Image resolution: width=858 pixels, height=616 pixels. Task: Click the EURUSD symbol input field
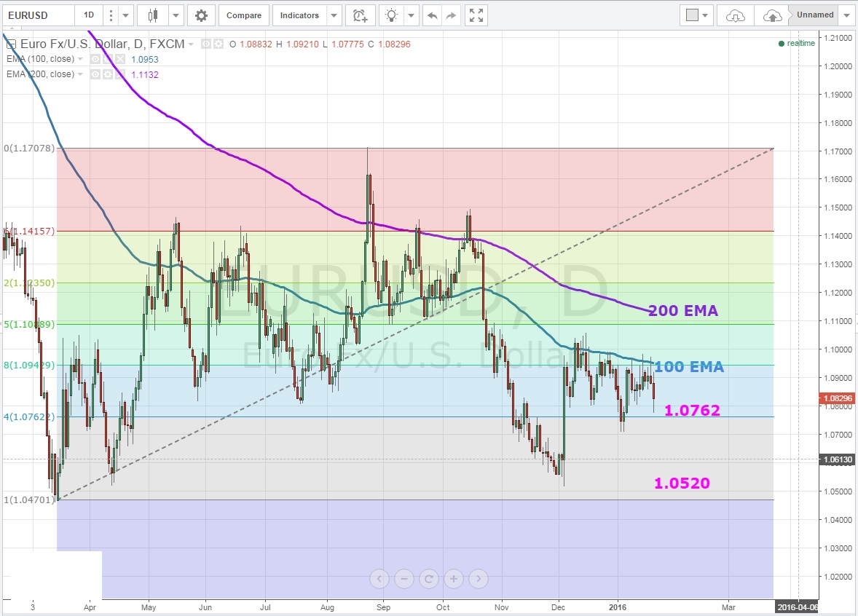[36, 15]
